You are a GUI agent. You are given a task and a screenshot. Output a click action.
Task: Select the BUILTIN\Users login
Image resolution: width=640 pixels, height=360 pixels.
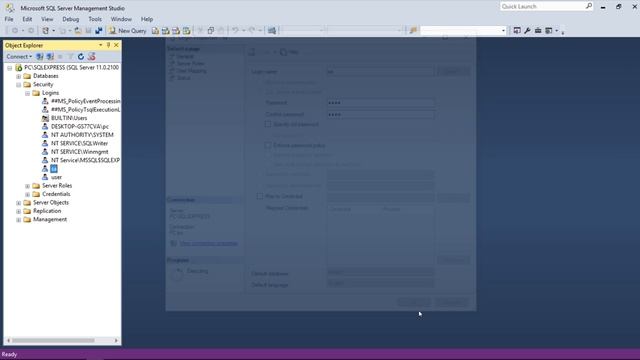[x=69, y=118]
